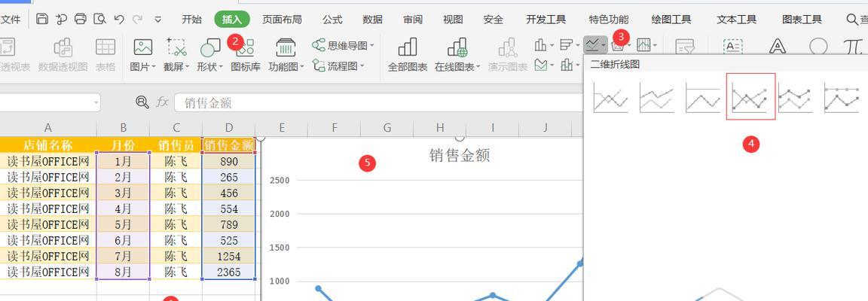Expand the quick access toolbar customize arrow

click(157, 20)
